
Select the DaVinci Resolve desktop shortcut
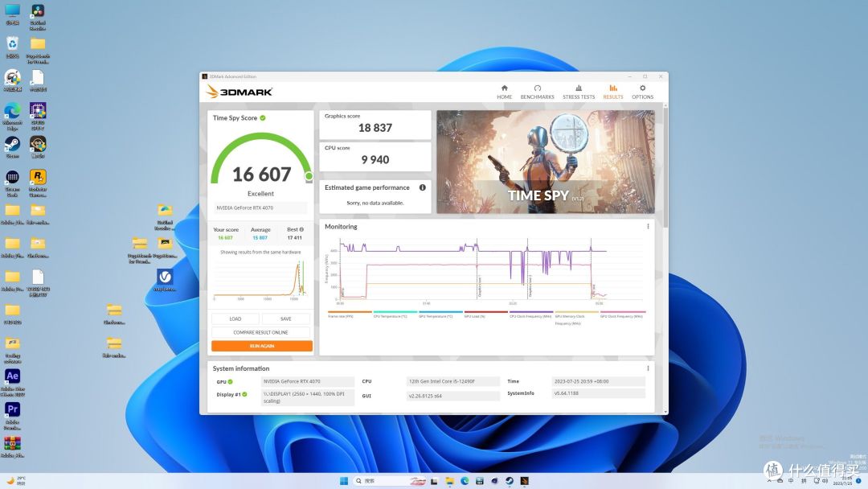click(38, 16)
